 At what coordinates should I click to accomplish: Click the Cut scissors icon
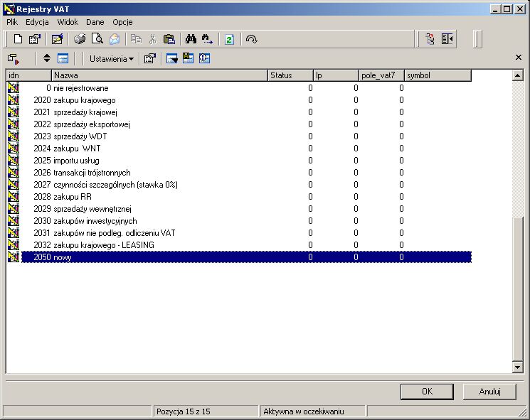coord(152,39)
